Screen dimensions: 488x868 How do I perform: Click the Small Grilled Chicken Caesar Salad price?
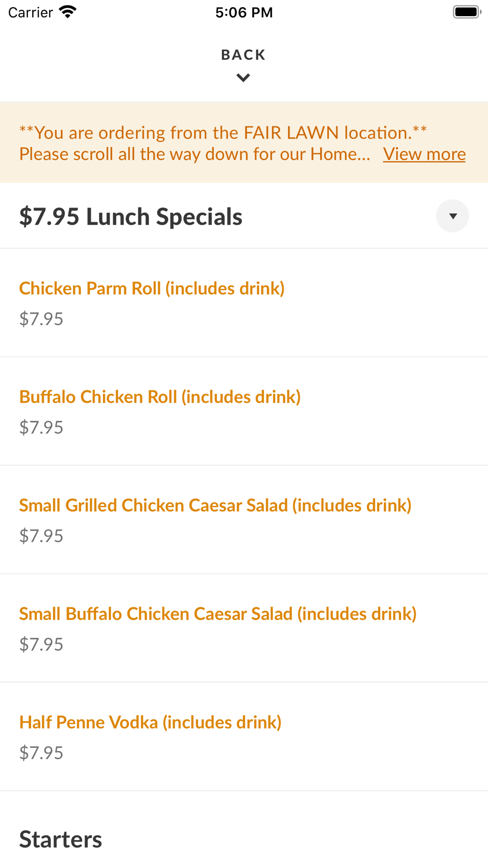41,536
